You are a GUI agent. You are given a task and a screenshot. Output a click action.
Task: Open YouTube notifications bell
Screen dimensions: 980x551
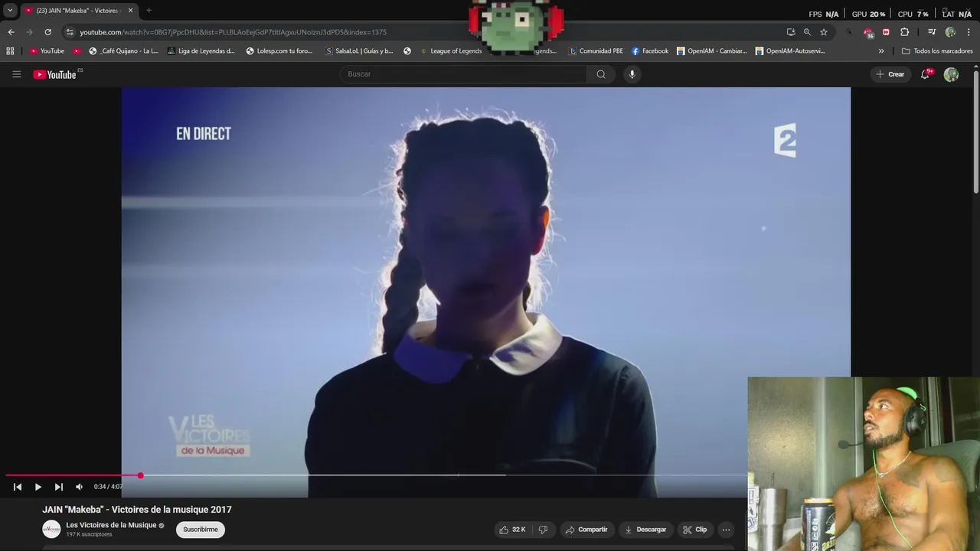pyautogui.click(x=925, y=74)
